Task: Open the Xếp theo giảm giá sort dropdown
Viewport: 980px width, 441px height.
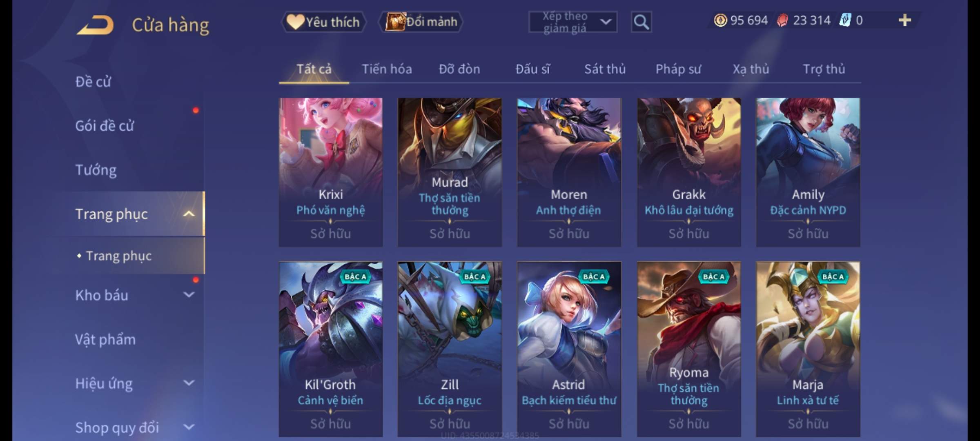Action: [572, 22]
